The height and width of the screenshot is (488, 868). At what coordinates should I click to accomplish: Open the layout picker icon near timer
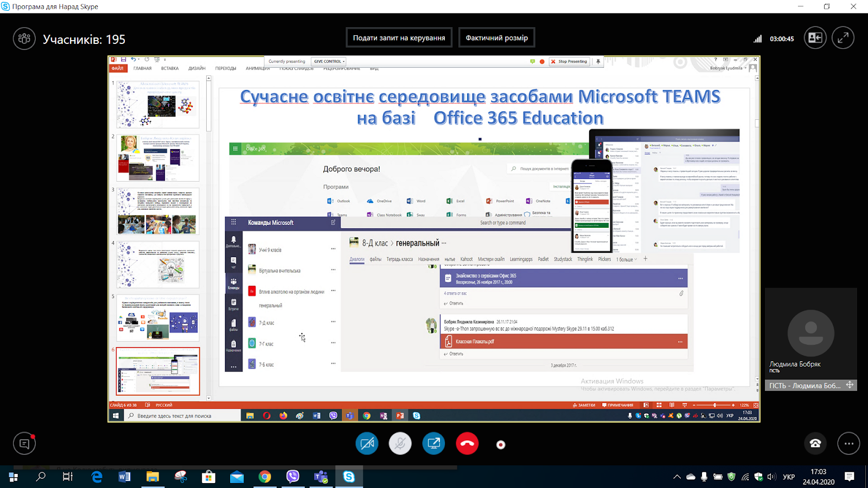click(815, 38)
